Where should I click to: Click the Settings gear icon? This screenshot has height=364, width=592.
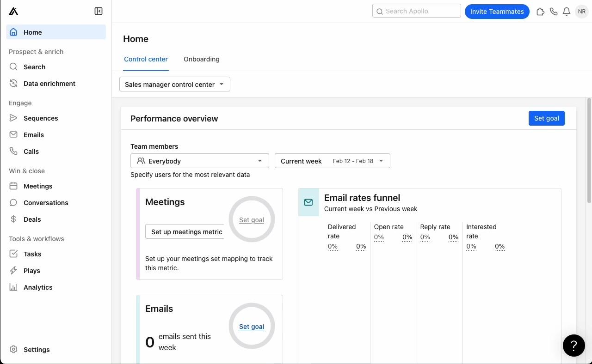[13, 349]
